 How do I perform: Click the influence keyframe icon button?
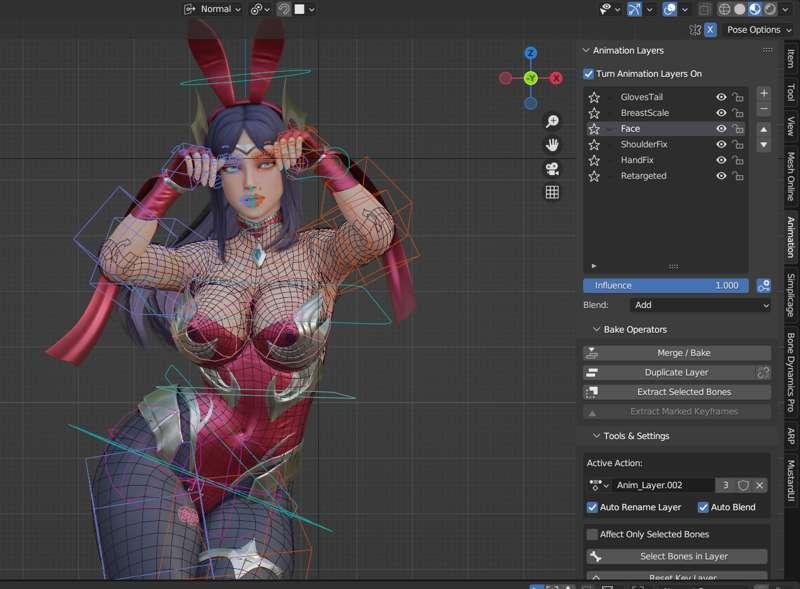click(764, 286)
